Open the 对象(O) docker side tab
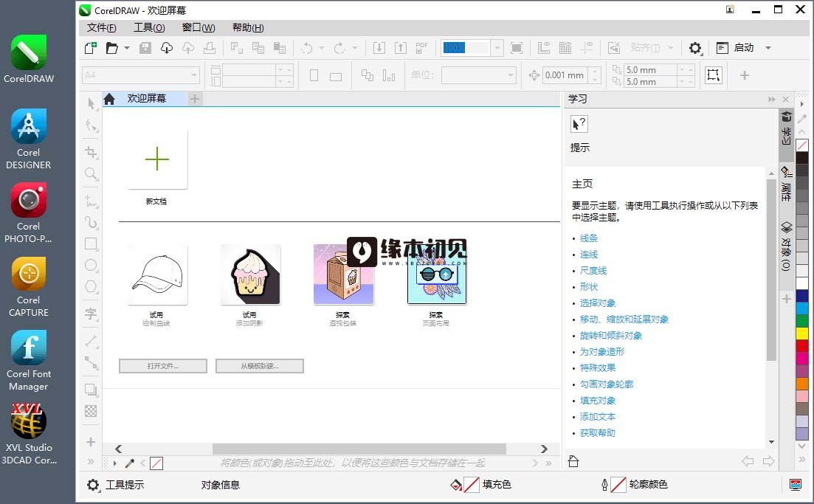This screenshot has height=504, width=814. [x=787, y=246]
